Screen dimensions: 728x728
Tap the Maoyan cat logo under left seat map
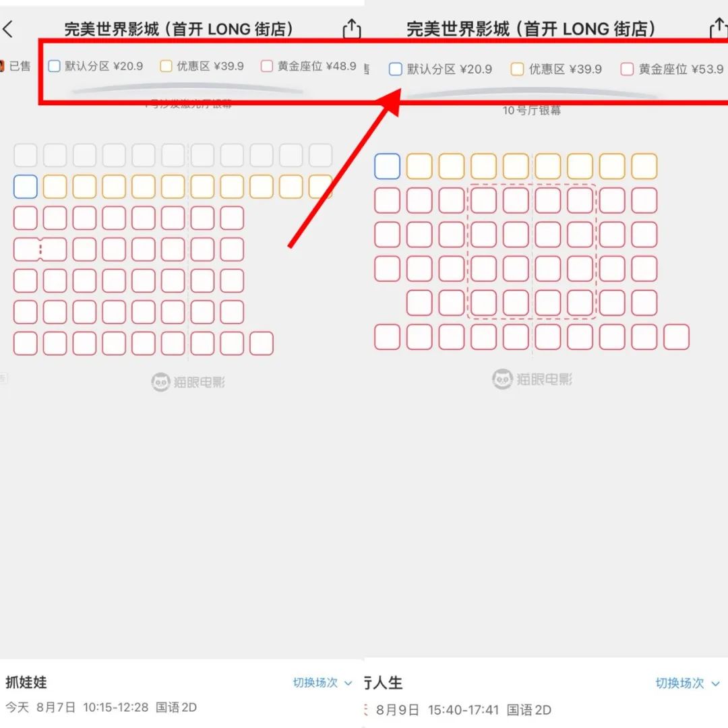point(160,382)
